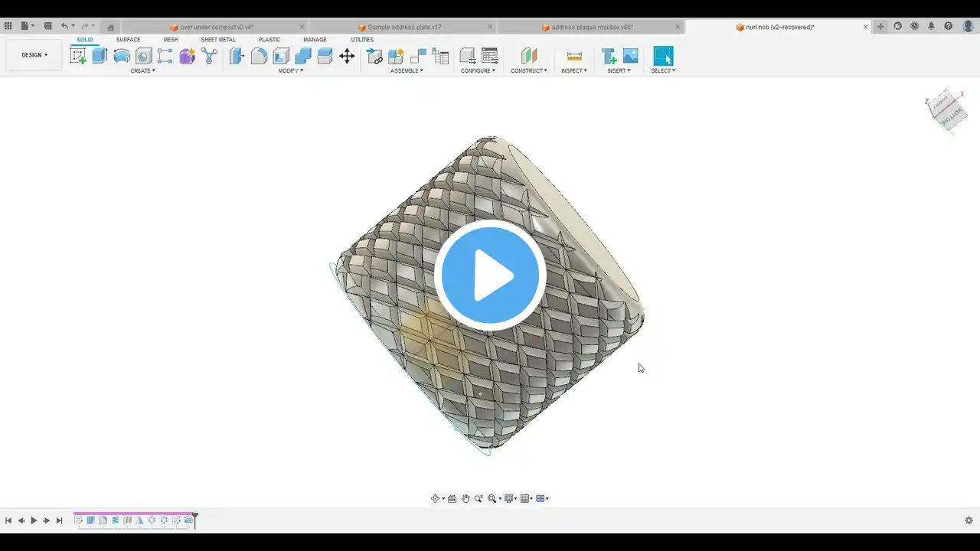Viewport: 980px width, 551px height.
Task: Switch to the Surface ribbon tab
Action: (128, 40)
